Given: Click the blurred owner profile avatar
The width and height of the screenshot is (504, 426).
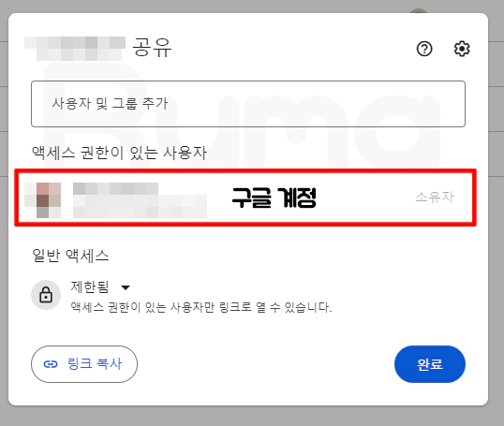Looking at the screenshot, I should pyautogui.click(x=43, y=200).
